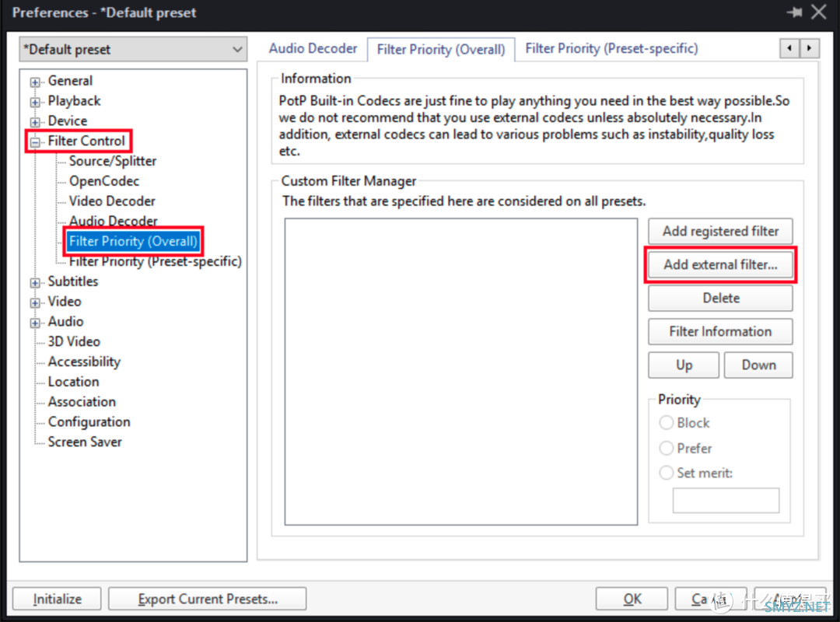Viewport: 840px width, 622px height.
Task: Select Filter Priority (Preset-specific) in tree
Action: click(x=156, y=261)
